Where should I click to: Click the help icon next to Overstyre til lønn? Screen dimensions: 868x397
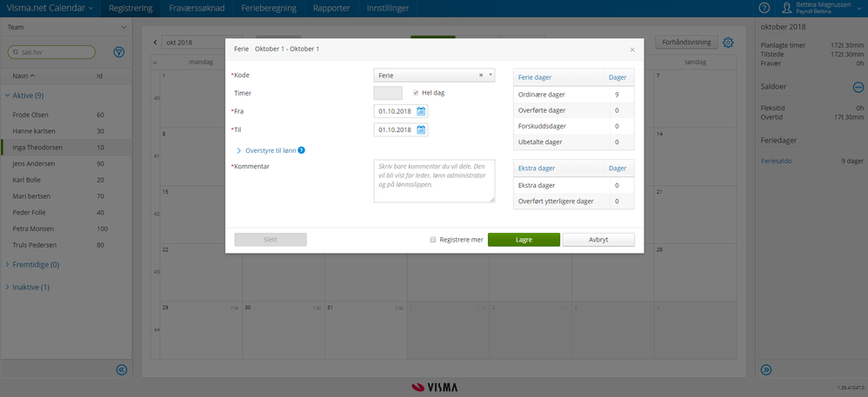(x=302, y=149)
